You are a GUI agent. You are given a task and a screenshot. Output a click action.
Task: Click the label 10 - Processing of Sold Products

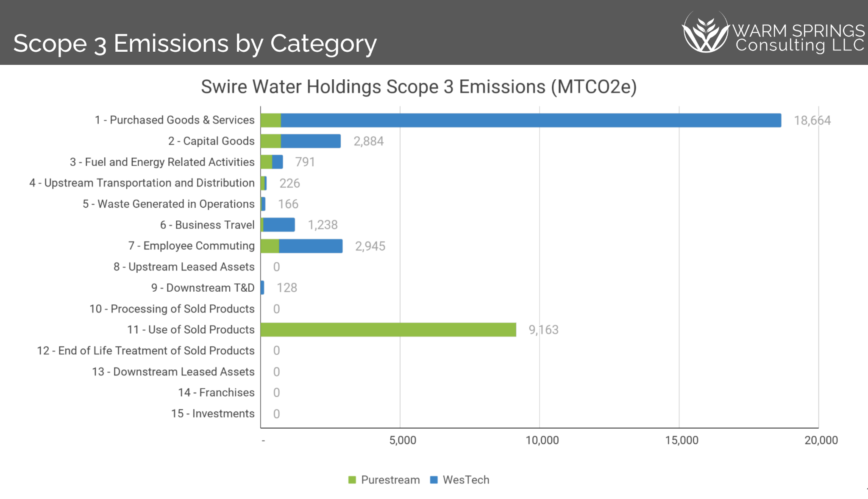(172, 309)
